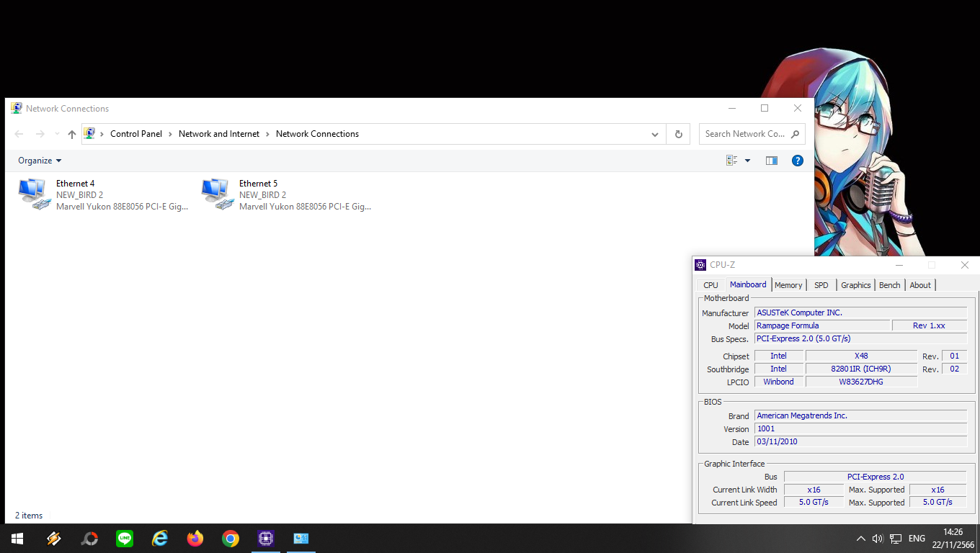Screen dimensions: 980x553
Task: Show the preview pane icon
Action: (x=772, y=161)
